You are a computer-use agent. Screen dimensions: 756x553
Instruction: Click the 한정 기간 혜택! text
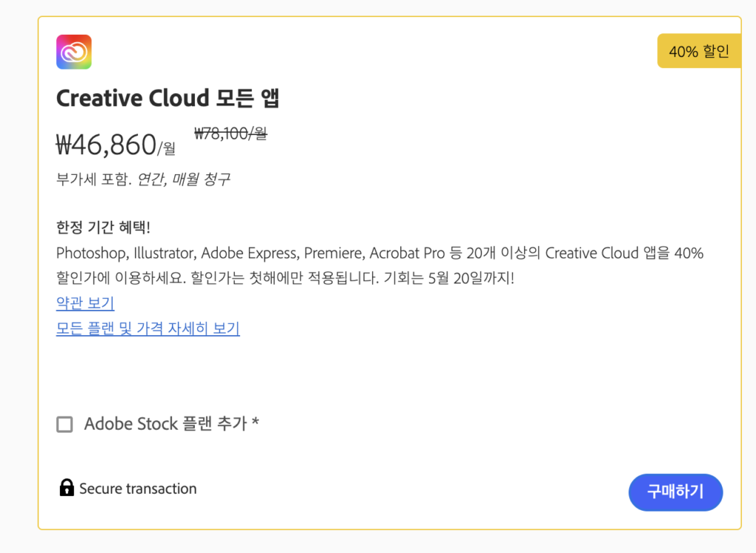tap(103, 227)
